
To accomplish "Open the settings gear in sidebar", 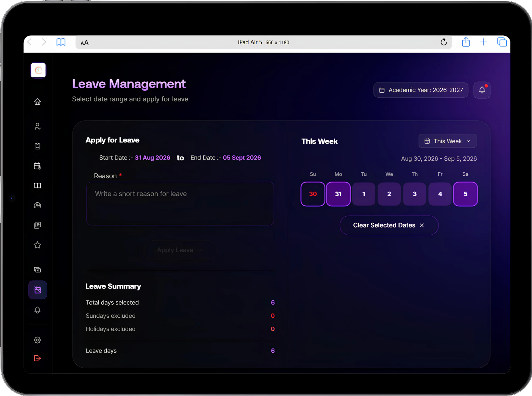I will [37, 340].
